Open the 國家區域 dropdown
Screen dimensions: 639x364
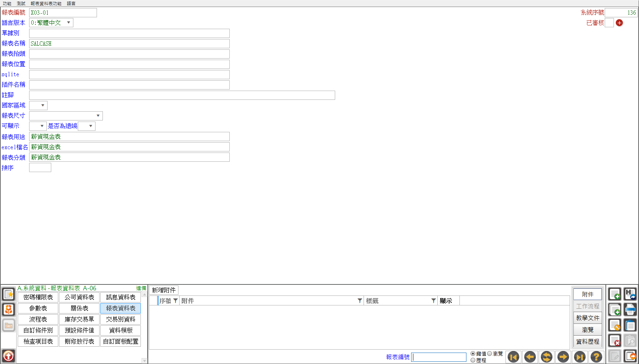pos(38,105)
